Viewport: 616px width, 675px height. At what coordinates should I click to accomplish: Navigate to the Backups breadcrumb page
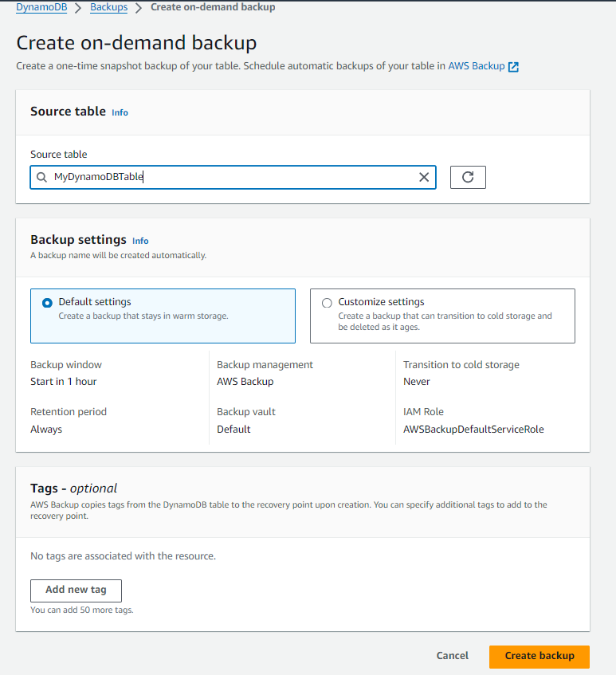pyautogui.click(x=108, y=7)
